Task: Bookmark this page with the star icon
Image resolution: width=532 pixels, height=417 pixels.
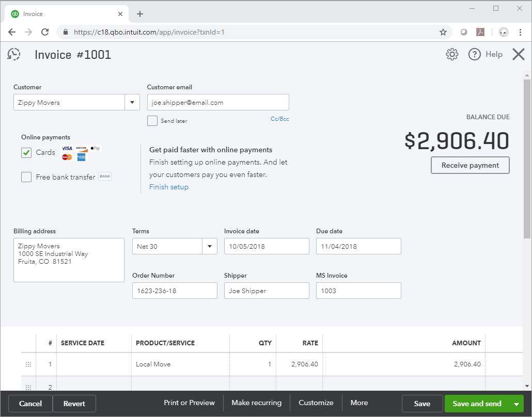Action: [x=443, y=32]
